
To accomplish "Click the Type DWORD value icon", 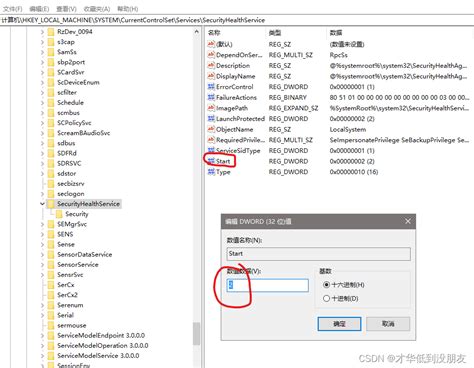I will click(x=211, y=172).
